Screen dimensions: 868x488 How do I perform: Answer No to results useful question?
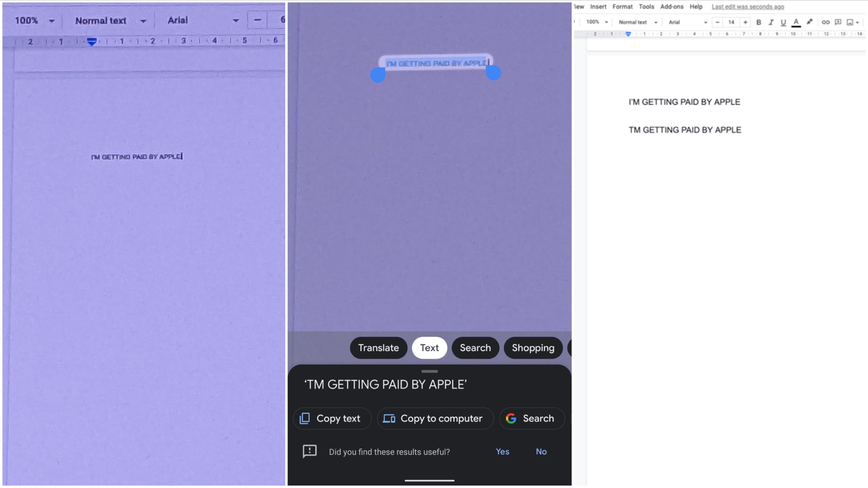coord(541,452)
